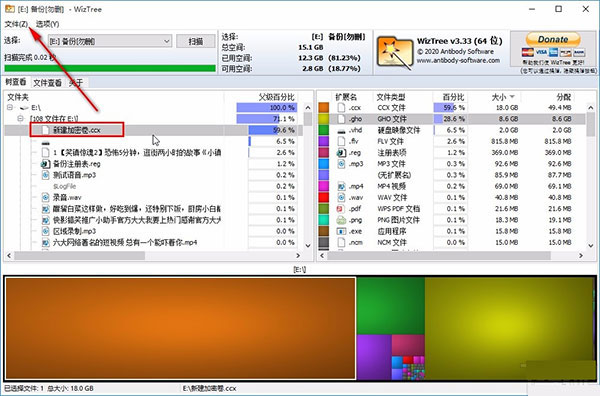Click the WizTree wizard folder logo
600x396 pixels.
394,53
